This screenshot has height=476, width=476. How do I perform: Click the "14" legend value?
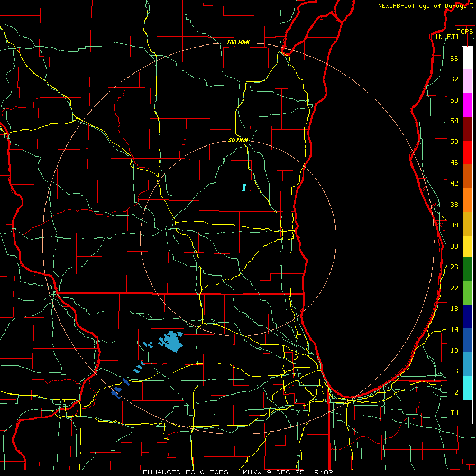click(454, 329)
